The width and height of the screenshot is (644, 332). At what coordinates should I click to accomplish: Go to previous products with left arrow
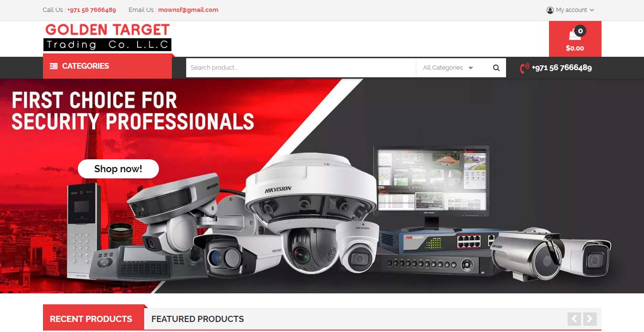pos(574,319)
